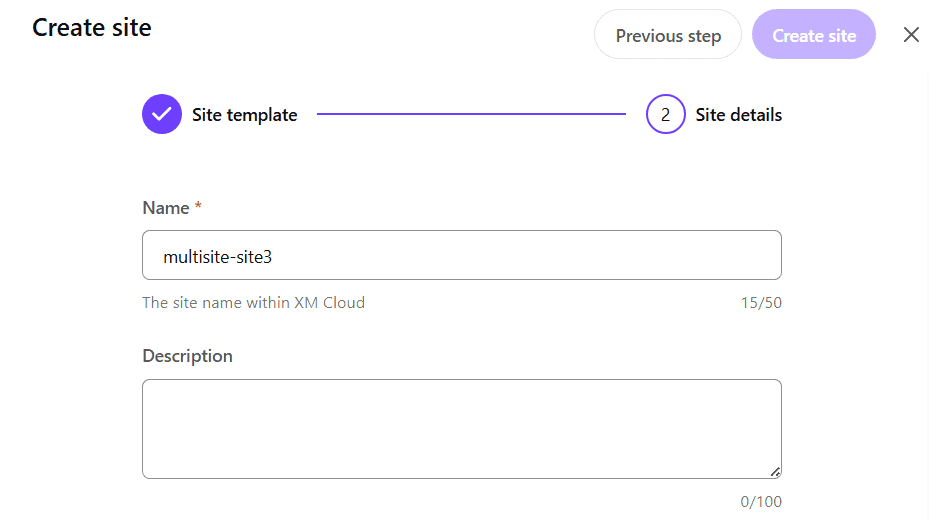Screen dimensions: 929x522
Task: Click the Create site dialog heading
Action: (x=92, y=28)
